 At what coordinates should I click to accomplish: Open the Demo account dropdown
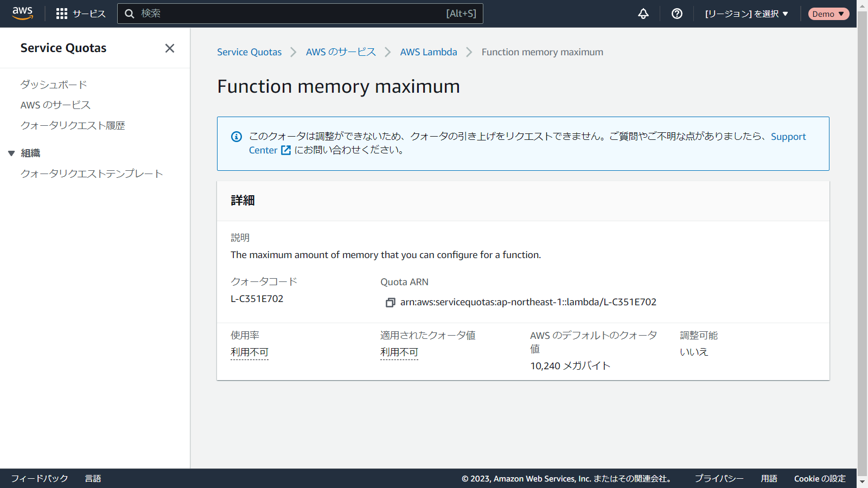[828, 14]
